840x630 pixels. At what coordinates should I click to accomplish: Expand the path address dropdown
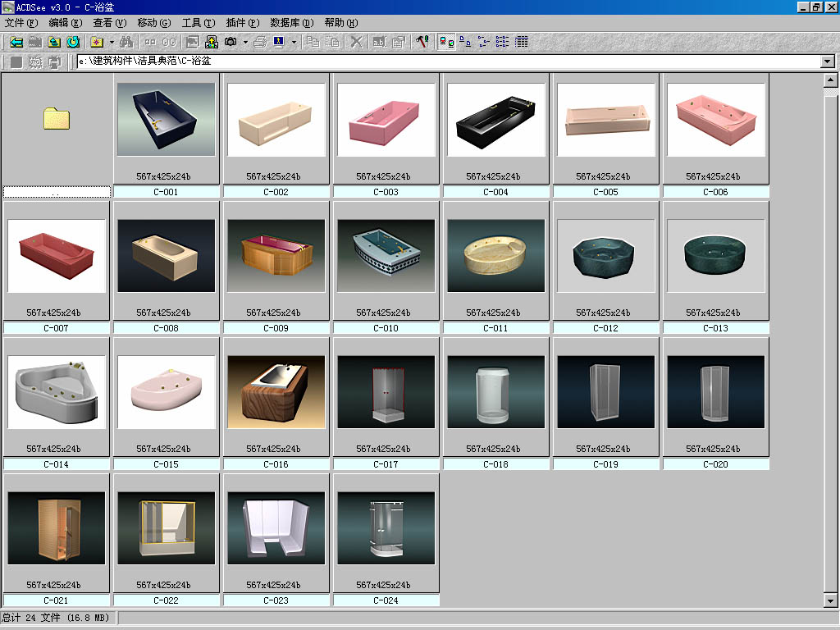pos(827,62)
